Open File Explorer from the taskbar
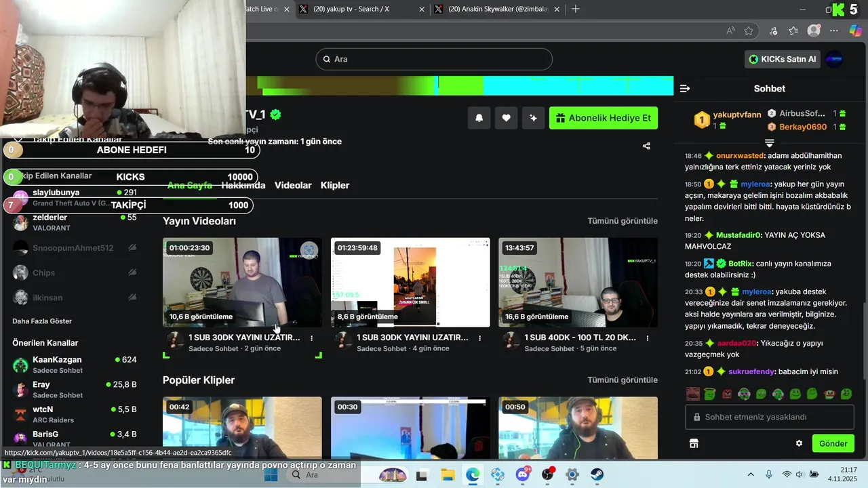Image resolution: width=868 pixels, height=488 pixels. tap(448, 474)
